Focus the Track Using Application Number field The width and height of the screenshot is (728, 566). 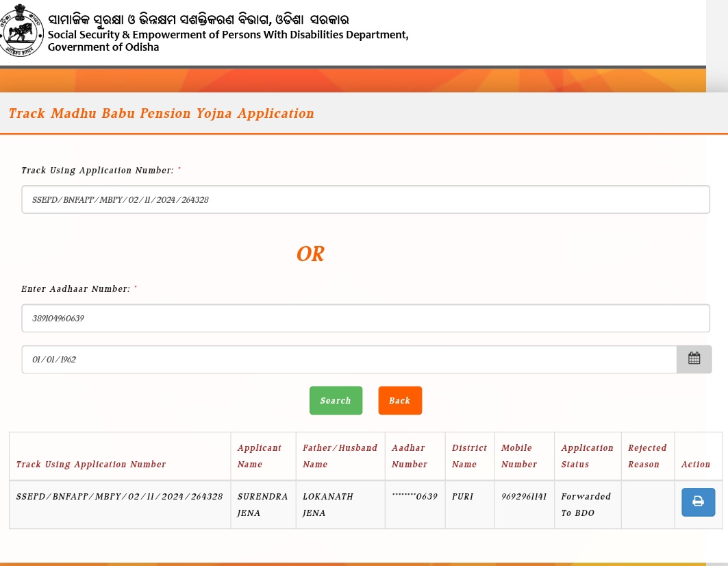366,199
